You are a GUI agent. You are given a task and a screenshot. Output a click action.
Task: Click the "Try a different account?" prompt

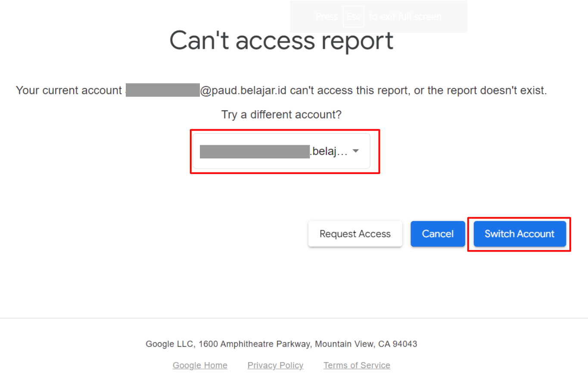point(281,115)
